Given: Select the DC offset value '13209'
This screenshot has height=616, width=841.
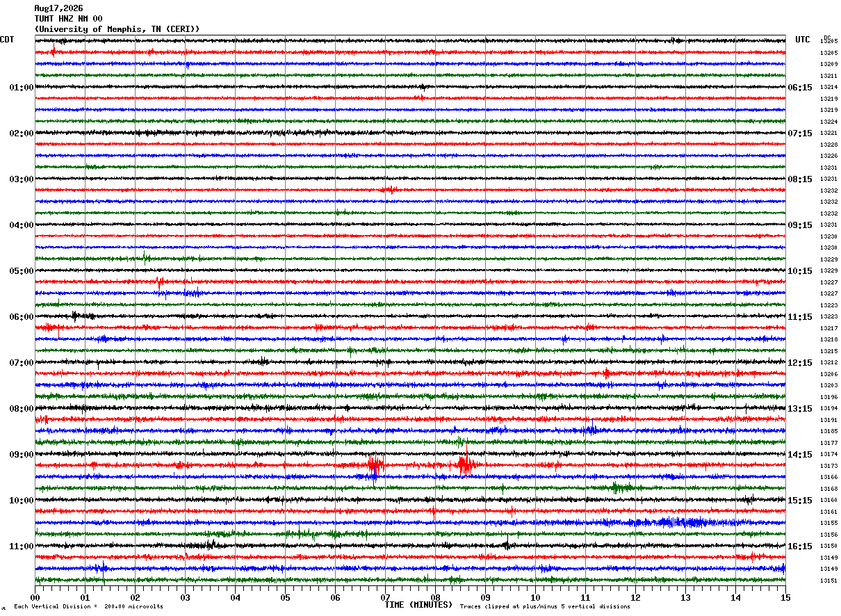Looking at the screenshot, I should 828,65.
